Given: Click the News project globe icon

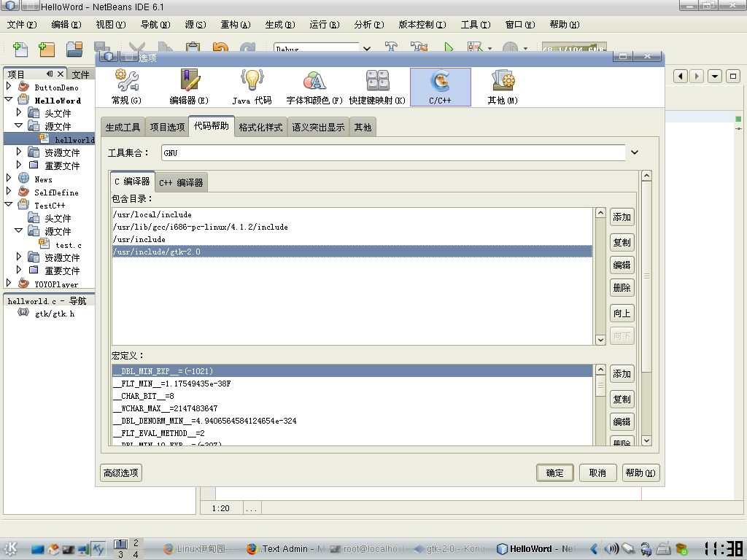Looking at the screenshot, I should (24, 178).
